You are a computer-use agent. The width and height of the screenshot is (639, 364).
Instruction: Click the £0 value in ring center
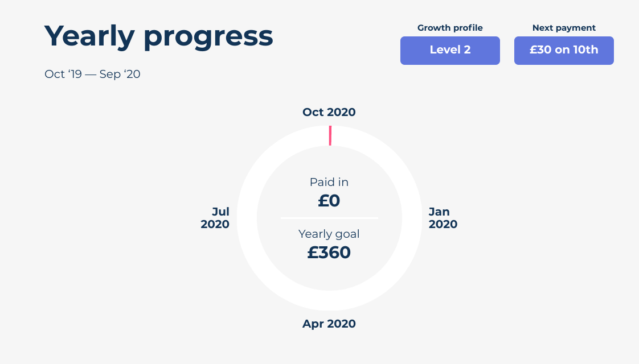[329, 201]
